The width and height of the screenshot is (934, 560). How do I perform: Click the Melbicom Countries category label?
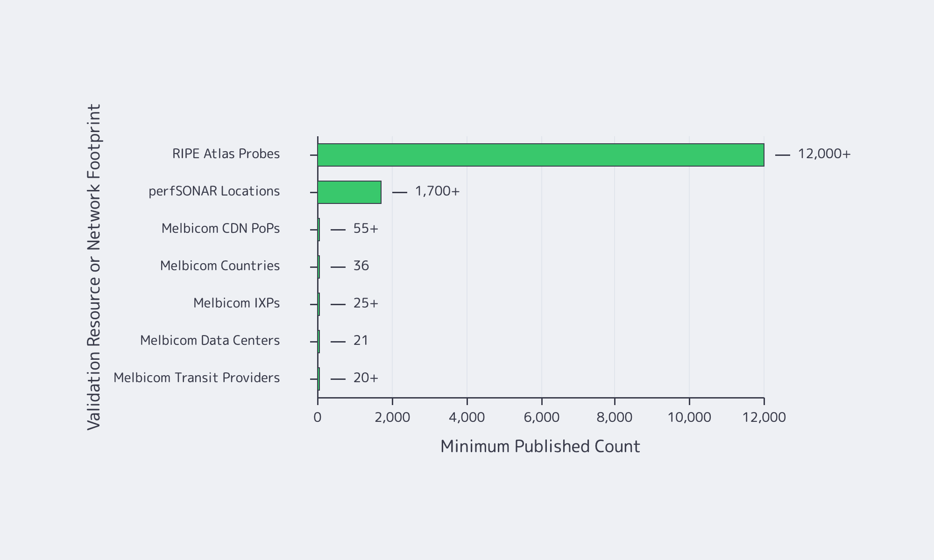(219, 266)
